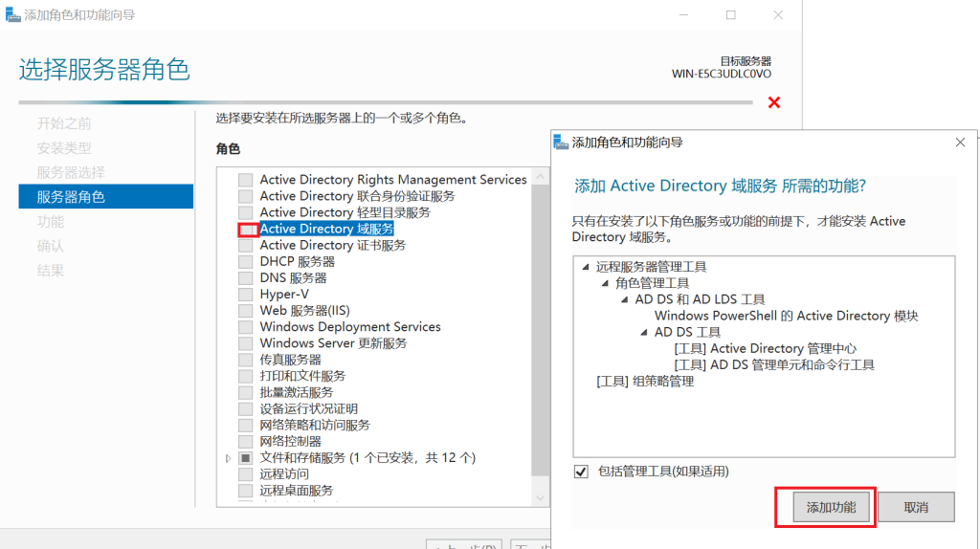This screenshot has height=549, width=980.
Task: Click the main wizard window title bar icon
Action: 11,15
